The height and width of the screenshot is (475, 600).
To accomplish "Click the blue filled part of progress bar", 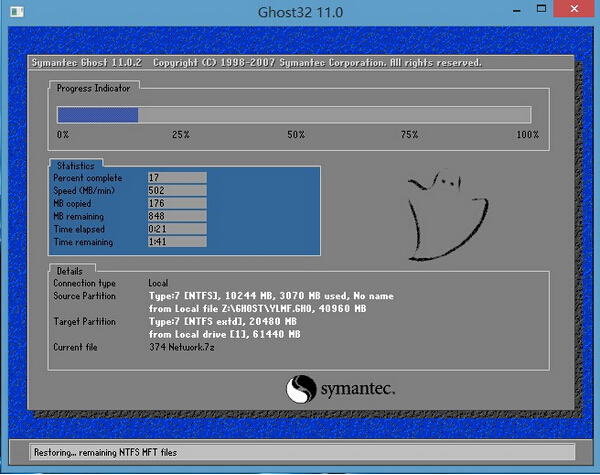I will (97, 115).
